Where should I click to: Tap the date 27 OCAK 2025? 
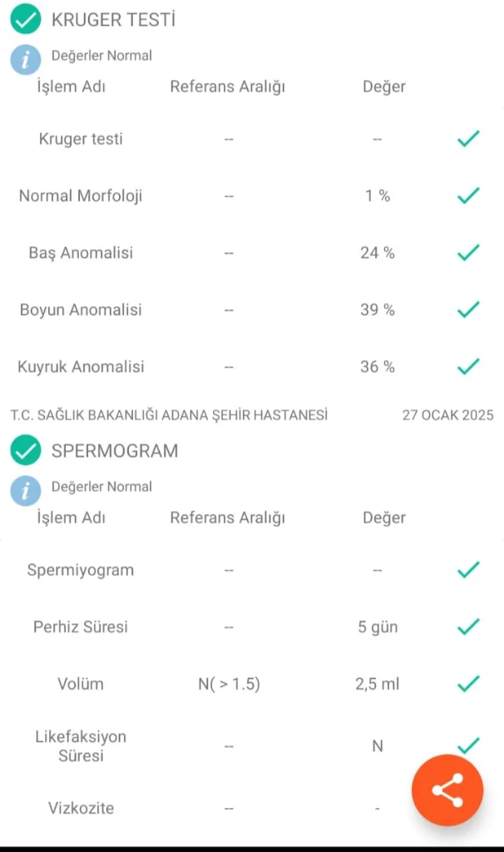(x=447, y=414)
